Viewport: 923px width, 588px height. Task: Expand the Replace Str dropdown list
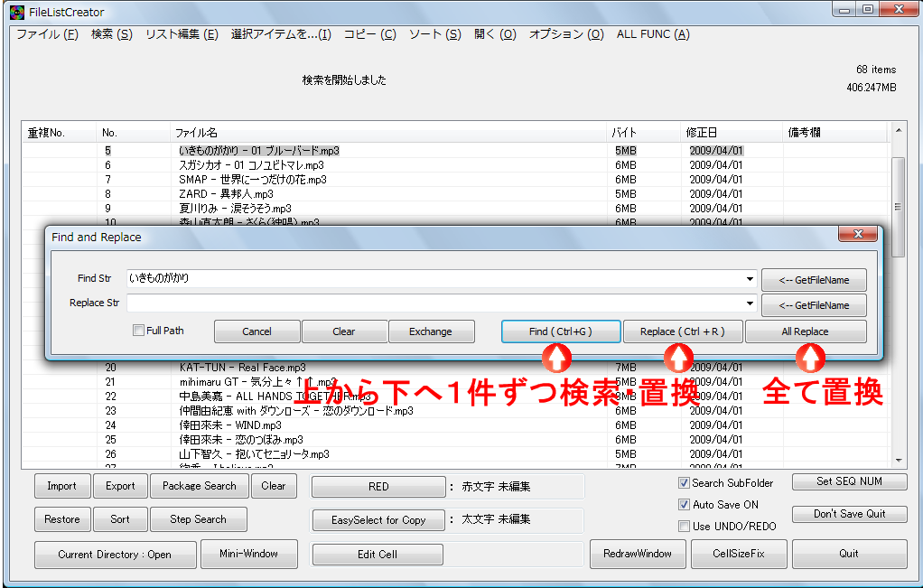pyautogui.click(x=749, y=304)
